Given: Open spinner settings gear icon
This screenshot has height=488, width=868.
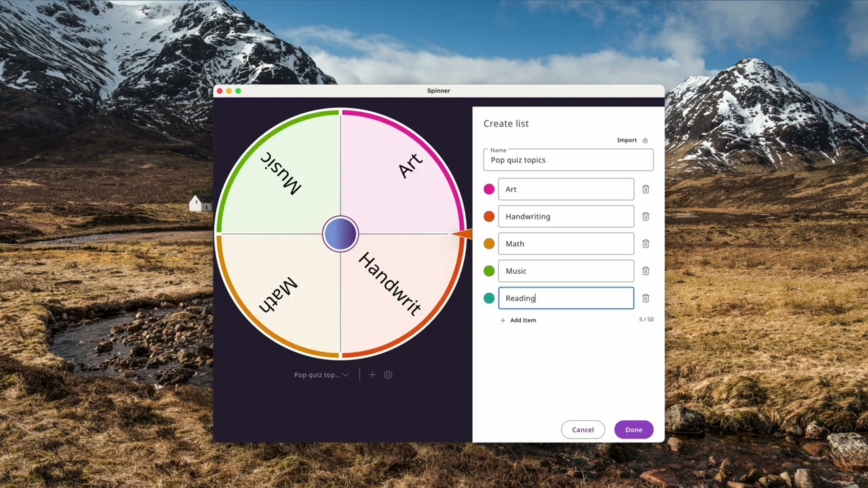Looking at the screenshot, I should (x=388, y=375).
